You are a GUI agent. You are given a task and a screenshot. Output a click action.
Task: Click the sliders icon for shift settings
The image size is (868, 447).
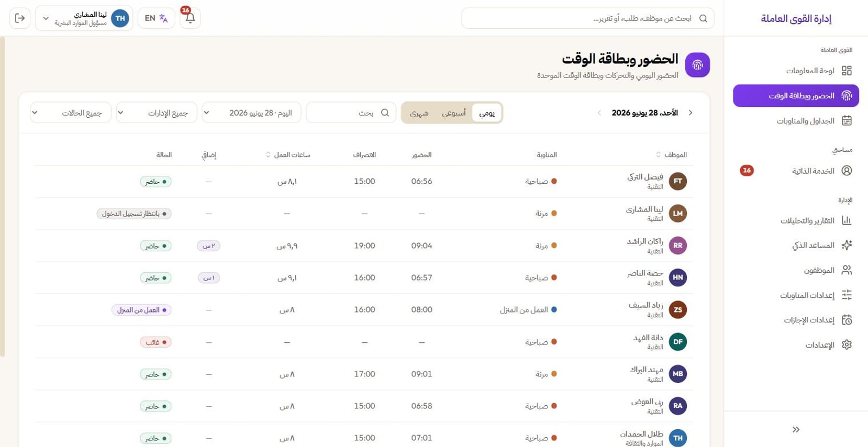click(846, 295)
